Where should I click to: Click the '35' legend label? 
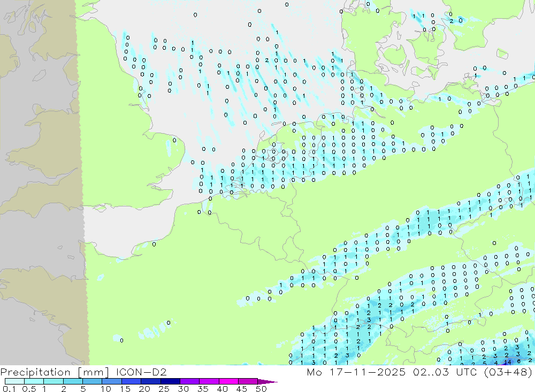[203, 389]
